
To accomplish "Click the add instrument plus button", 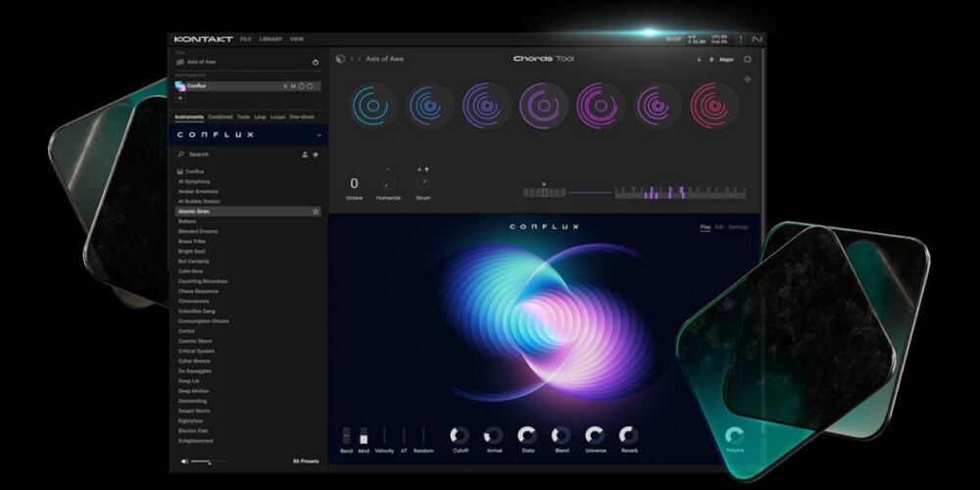I will (180, 98).
